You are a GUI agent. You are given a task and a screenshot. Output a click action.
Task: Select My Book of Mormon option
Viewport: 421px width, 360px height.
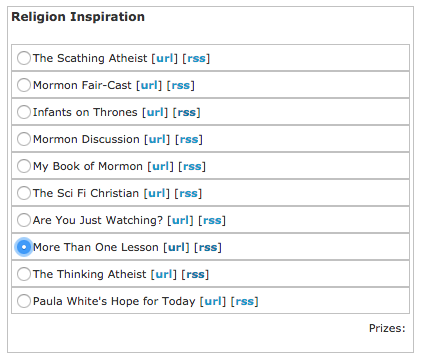(x=24, y=166)
